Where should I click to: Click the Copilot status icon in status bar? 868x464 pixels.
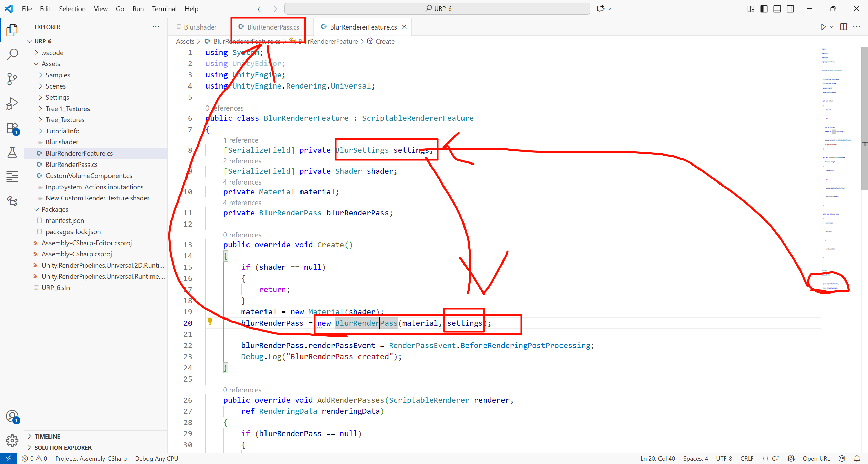[x=791, y=459]
